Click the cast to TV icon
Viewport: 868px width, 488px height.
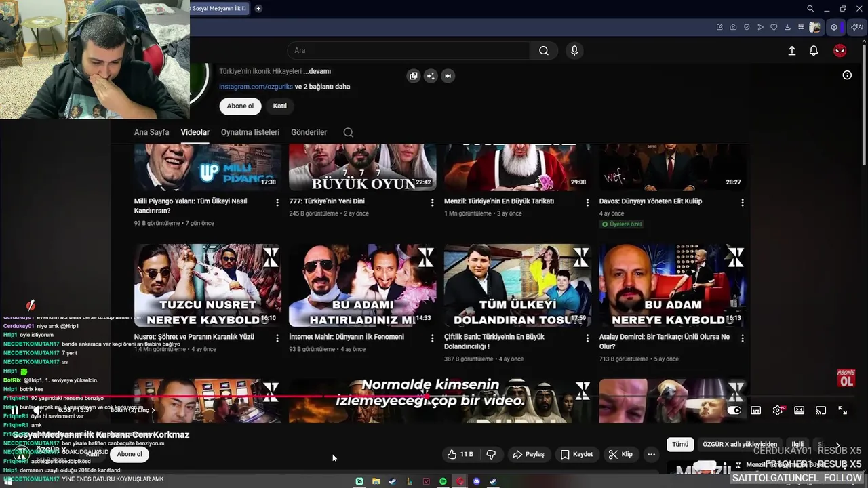[x=821, y=410]
